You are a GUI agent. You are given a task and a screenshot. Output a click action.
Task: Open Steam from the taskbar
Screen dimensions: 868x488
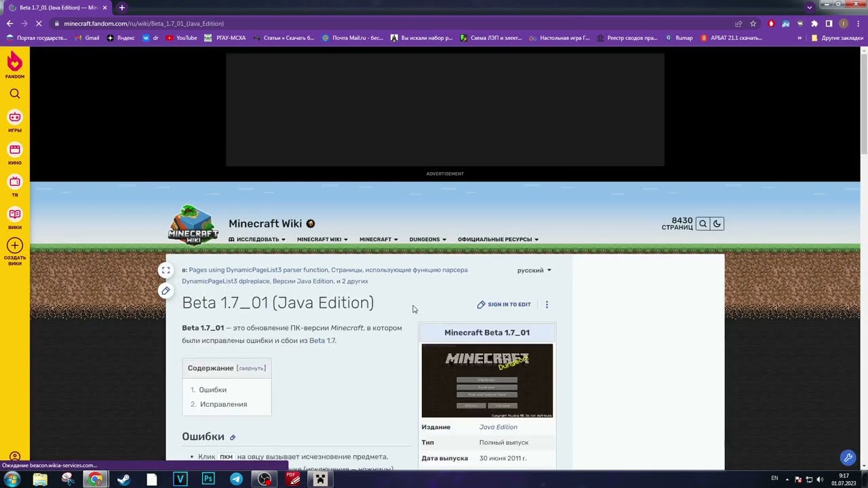tap(123, 479)
